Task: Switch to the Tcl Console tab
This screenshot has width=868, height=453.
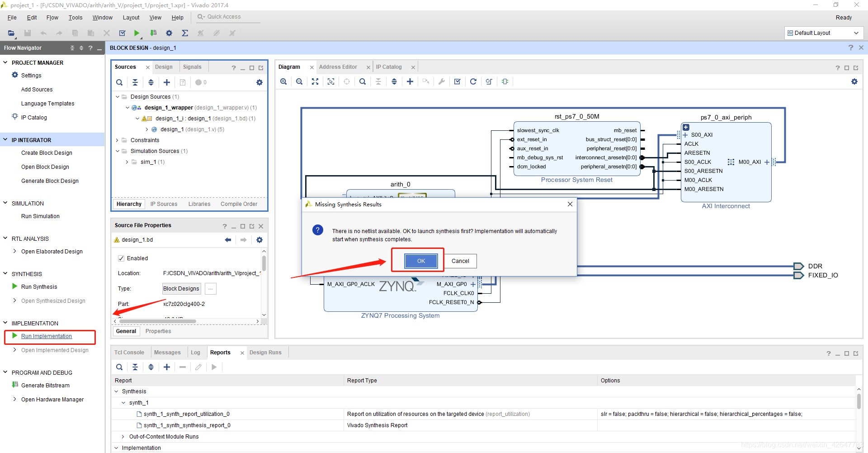Action: pos(129,353)
